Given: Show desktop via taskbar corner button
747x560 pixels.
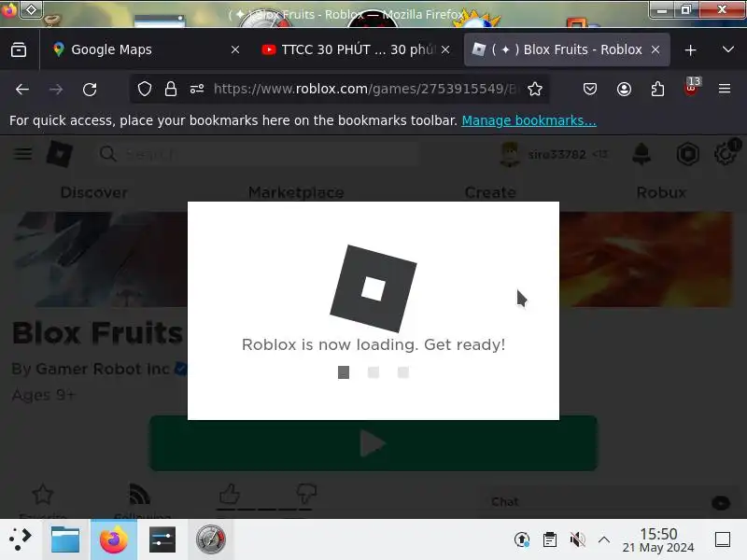Looking at the screenshot, I should tap(723, 539).
